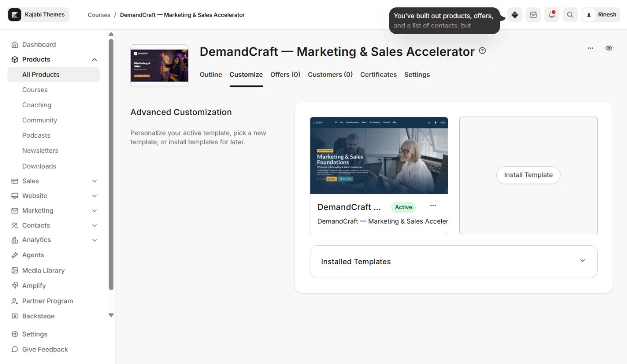Image resolution: width=627 pixels, height=364 pixels.
Task: Click the Agents sparkle icon
Action: click(15, 255)
